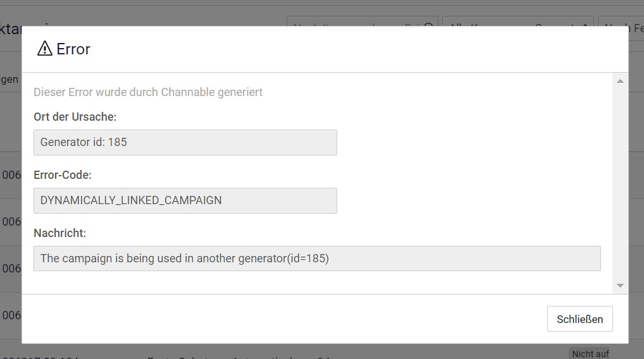This screenshot has height=359, width=644.
Task: Close the dialog with the Schließen button
Action: click(579, 319)
